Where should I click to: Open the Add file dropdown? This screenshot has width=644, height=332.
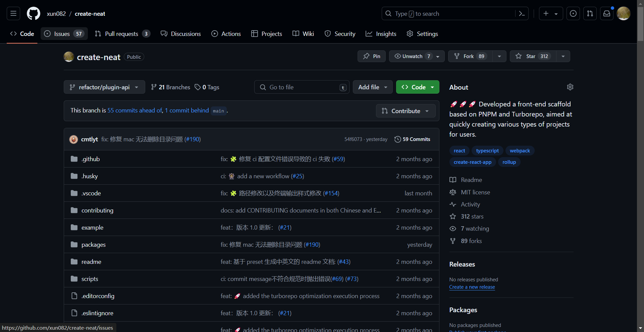point(373,87)
